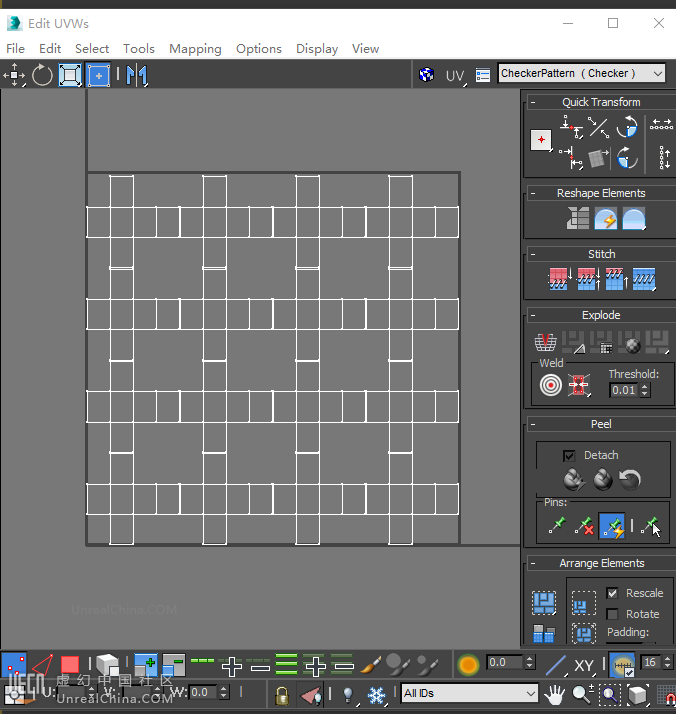Click the Linear Align diagonal icon
Viewport: 676px width, 714px height.
coord(599,127)
